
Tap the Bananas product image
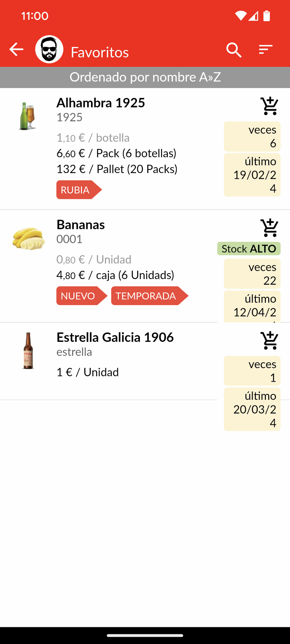click(29, 238)
